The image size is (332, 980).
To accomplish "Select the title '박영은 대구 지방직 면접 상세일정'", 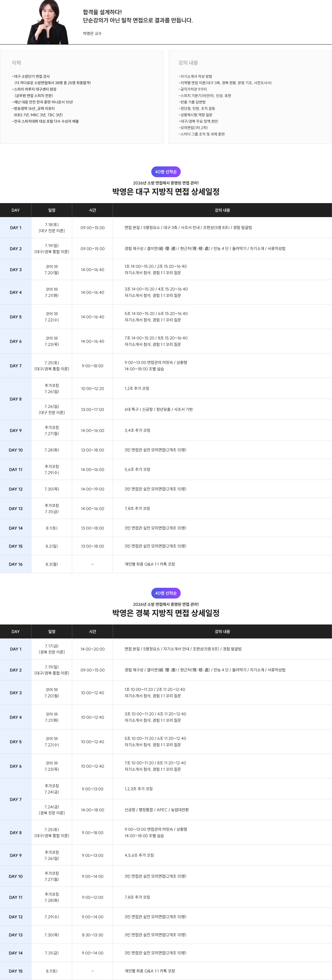I will (x=166, y=192).
